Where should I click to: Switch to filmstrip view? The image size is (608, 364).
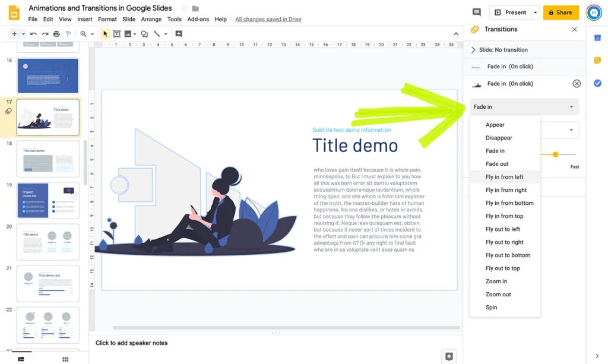(x=21, y=359)
